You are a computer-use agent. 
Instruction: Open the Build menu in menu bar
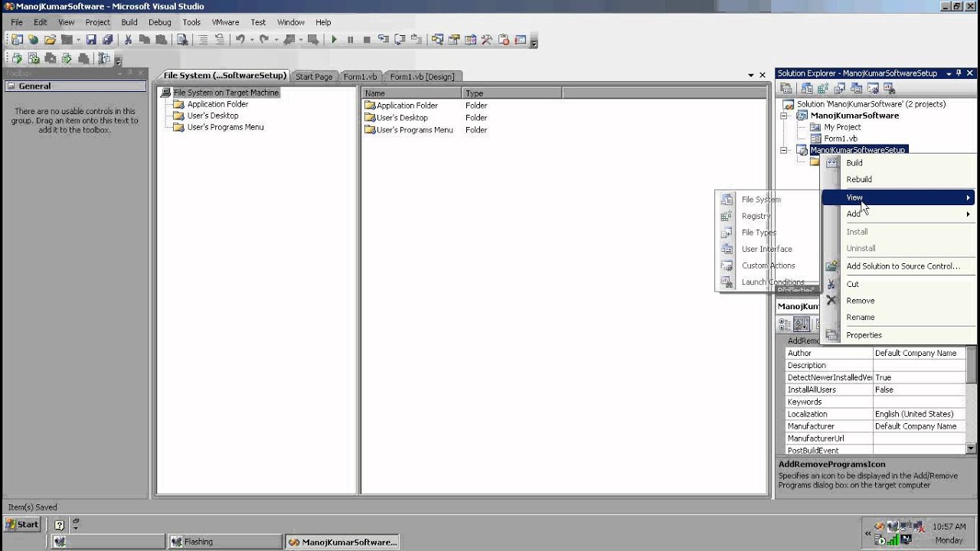pos(129,22)
